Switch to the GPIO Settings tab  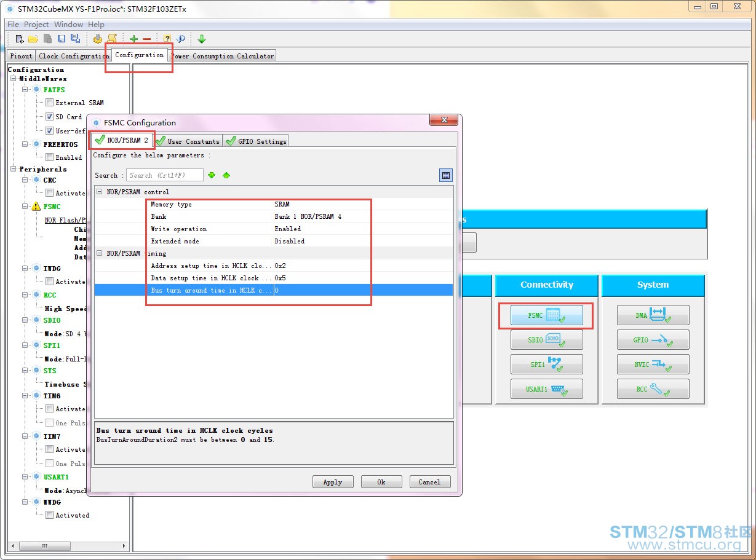(x=255, y=141)
